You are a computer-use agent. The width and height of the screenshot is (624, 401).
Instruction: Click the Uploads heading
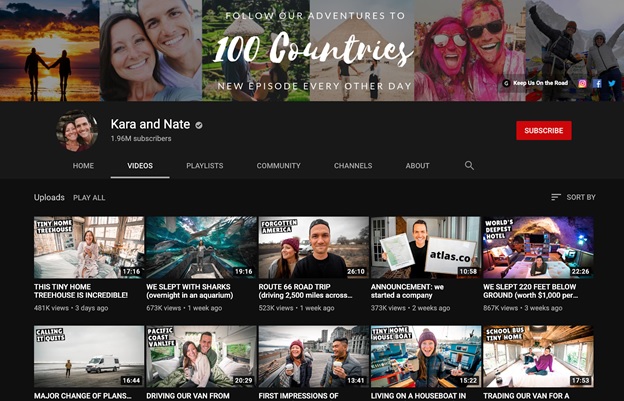(49, 197)
